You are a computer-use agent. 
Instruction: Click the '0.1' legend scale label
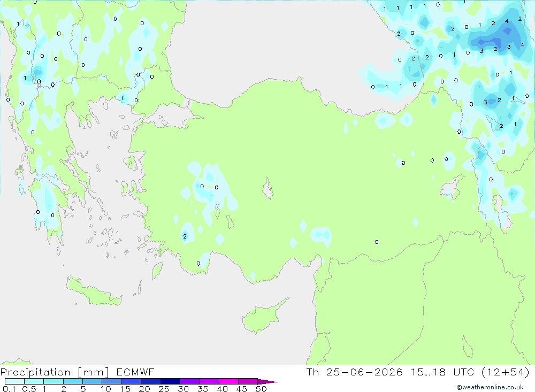click(9, 389)
